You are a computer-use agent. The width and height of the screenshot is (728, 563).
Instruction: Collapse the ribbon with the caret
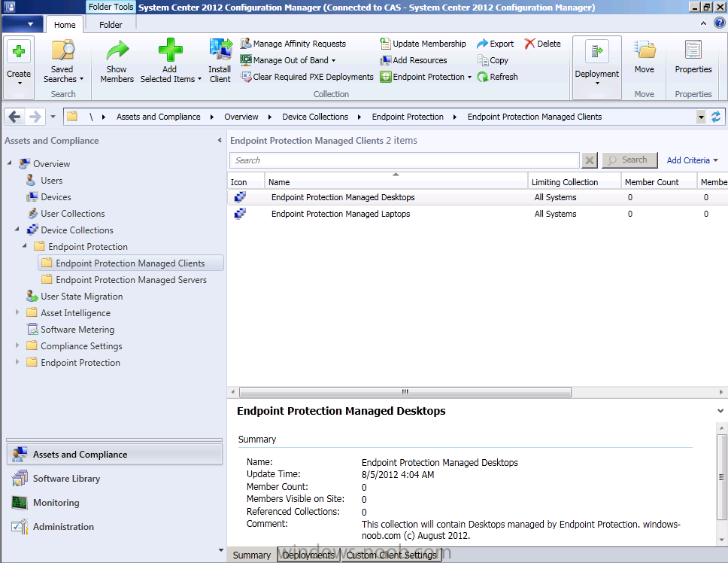[703, 23]
